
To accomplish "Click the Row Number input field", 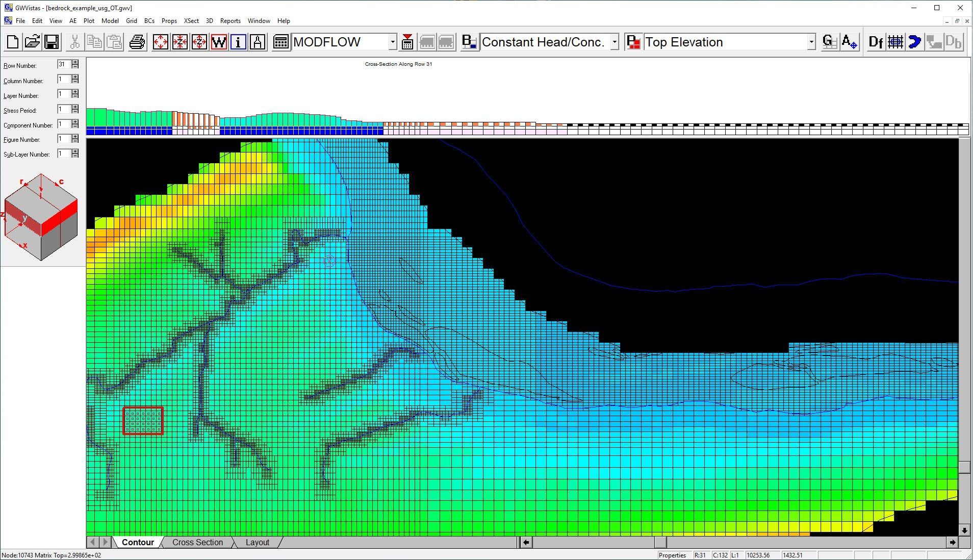I will pyautogui.click(x=64, y=64).
